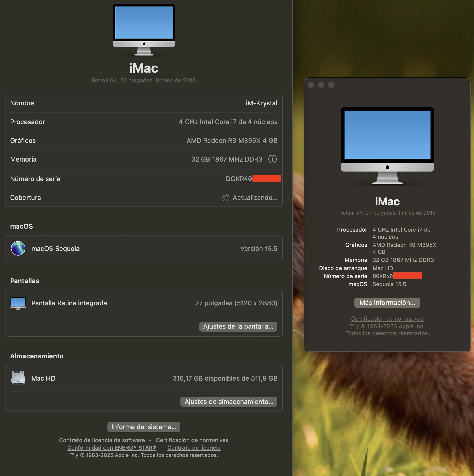Click Mac HD startup disk value in About window

[x=383, y=268]
